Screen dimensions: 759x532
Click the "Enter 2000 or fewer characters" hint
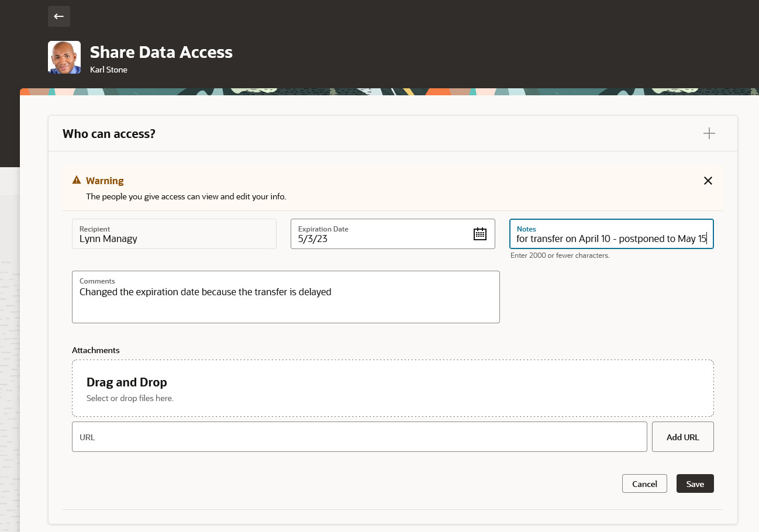[560, 255]
